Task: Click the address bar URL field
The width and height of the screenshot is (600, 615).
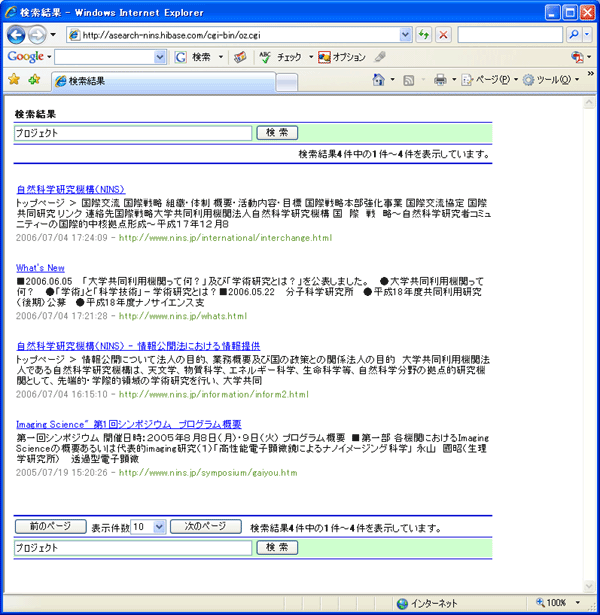Action: [234, 35]
